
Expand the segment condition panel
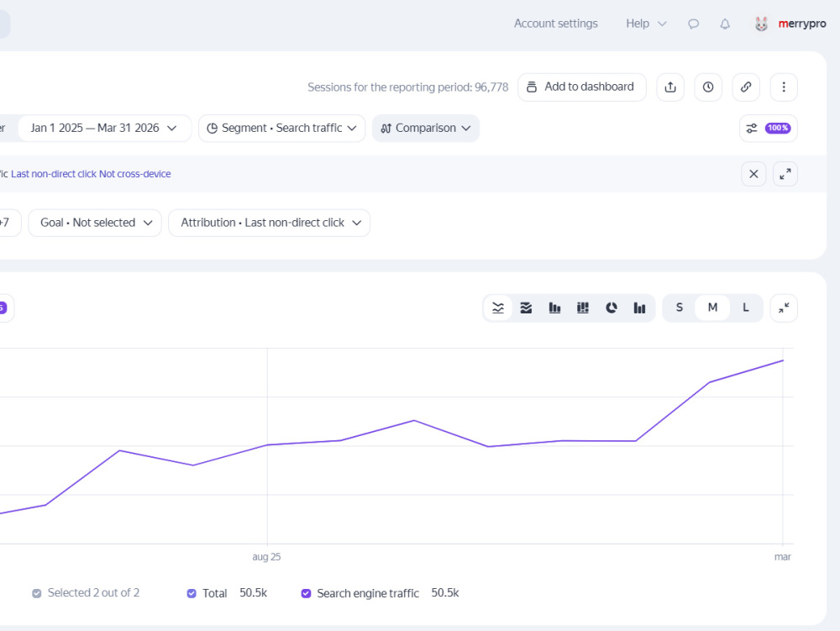coord(785,174)
